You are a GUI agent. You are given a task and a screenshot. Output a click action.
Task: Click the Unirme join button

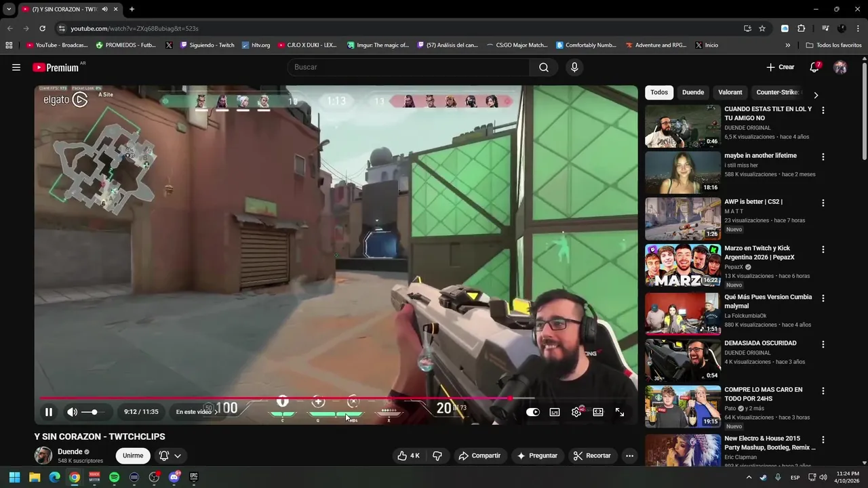(133, 455)
